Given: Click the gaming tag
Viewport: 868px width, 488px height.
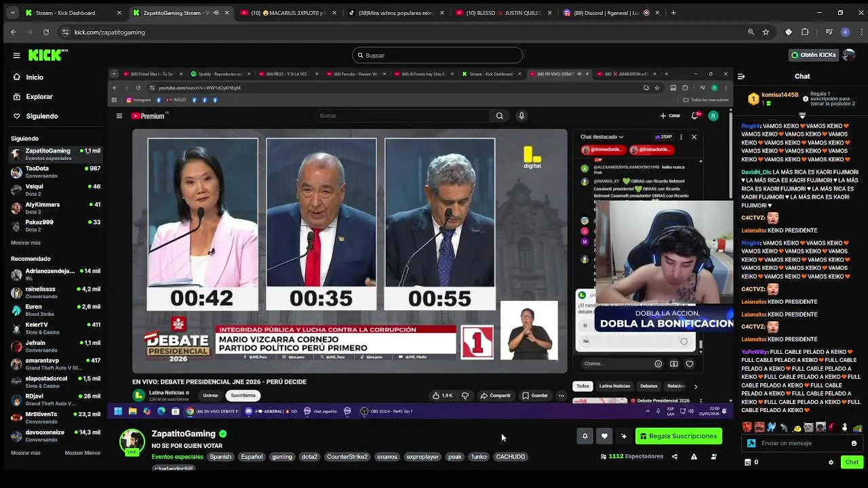Looking at the screenshot, I should (x=282, y=457).
